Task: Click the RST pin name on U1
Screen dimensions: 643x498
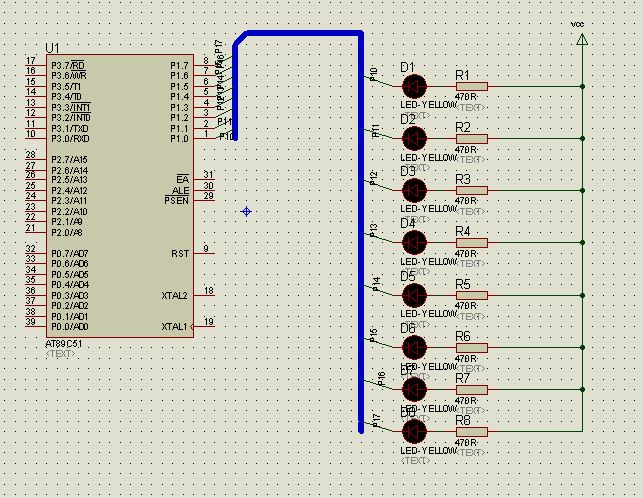Action: point(180,254)
